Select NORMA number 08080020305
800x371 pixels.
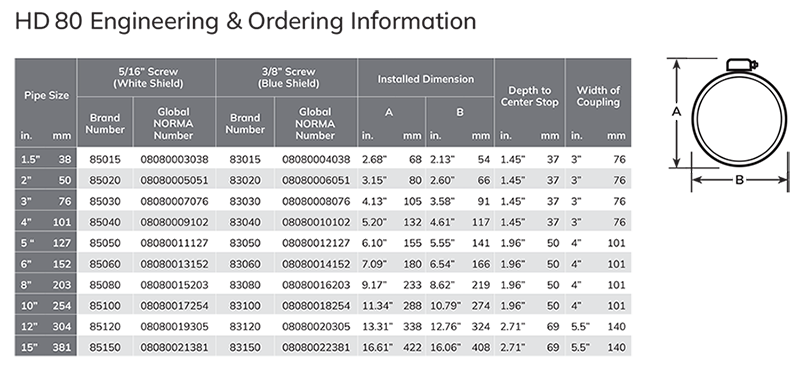tap(316, 327)
